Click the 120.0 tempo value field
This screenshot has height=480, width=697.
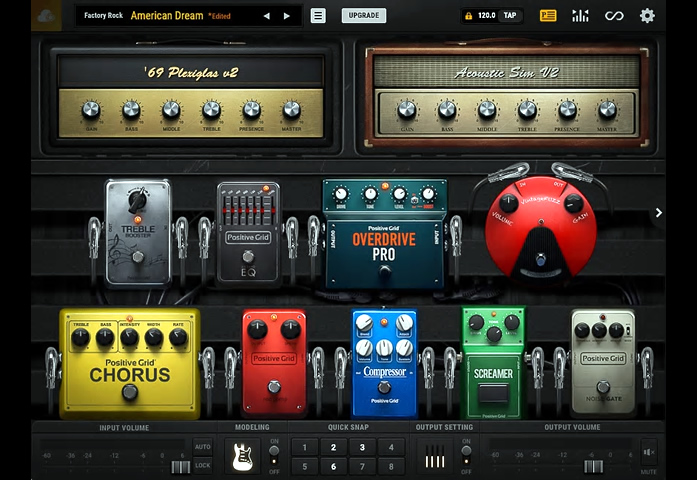(486, 16)
